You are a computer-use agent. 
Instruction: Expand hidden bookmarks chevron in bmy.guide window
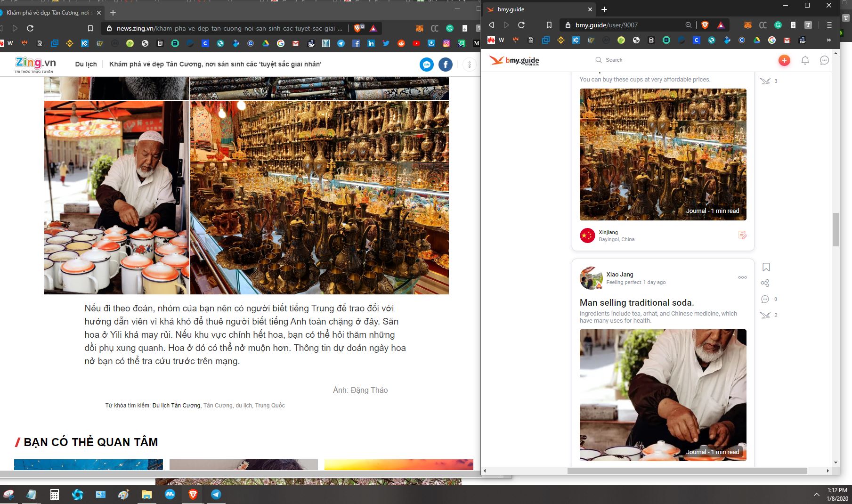(829, 40)
